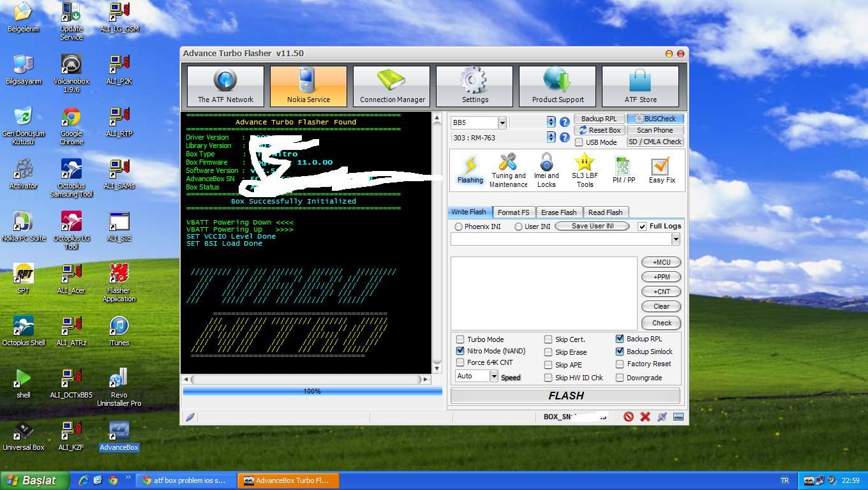Screen dimensions: 868x490
Task: Select the Phoenix INI radio button
Action: click(458, 226)
